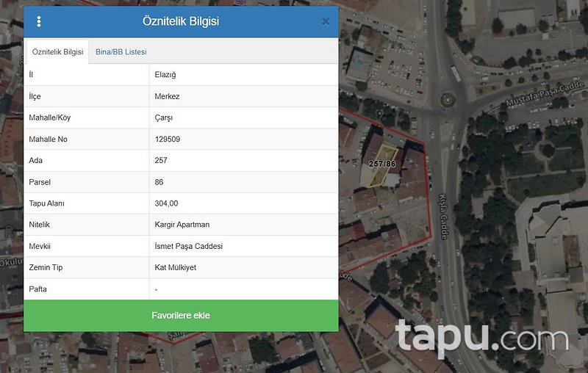Click the Favorilere ekle button

point(181,315)
